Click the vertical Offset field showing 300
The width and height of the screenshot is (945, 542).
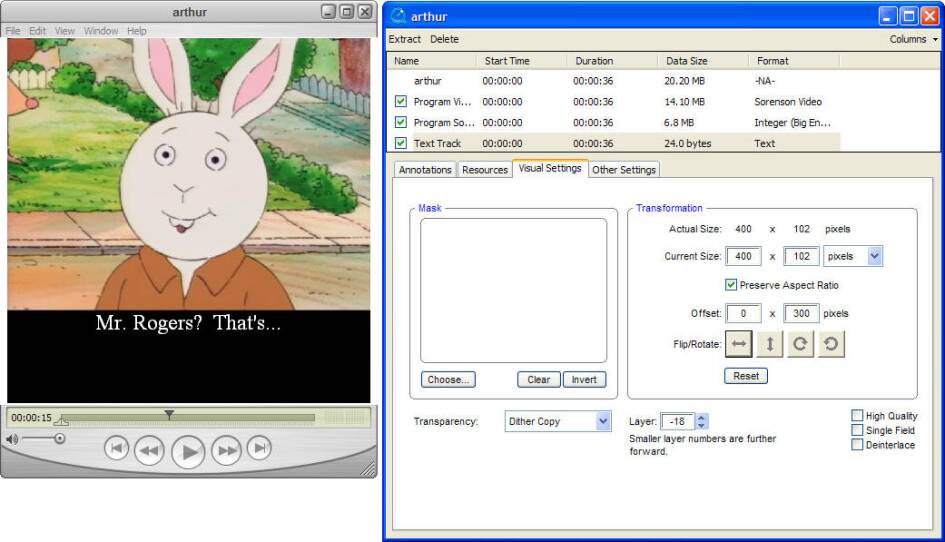point(801,314)
